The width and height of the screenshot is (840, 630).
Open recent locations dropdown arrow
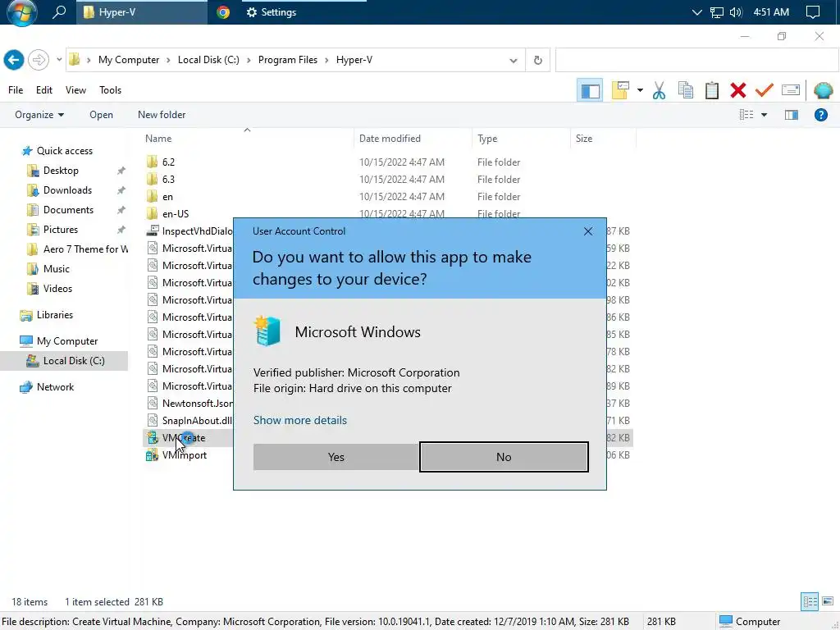(x=59, y=60)
